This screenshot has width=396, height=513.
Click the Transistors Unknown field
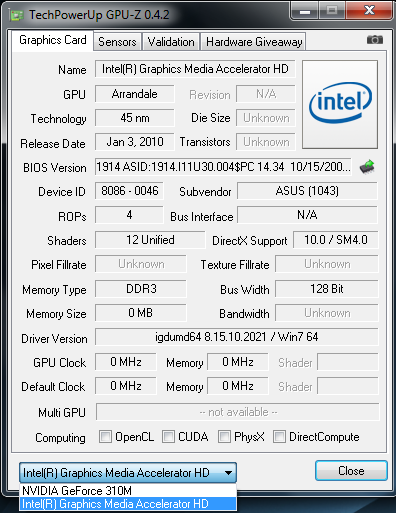(266, 142)
